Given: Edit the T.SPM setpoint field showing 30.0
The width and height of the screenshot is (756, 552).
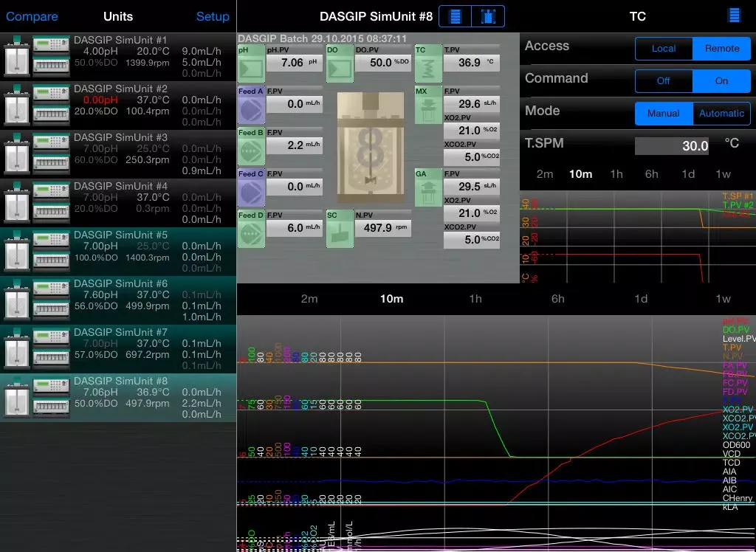Looking at the screenshot, I should pos(672,145).
